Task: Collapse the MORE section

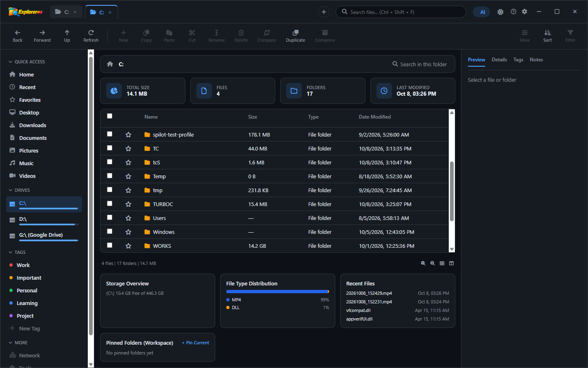Action: click(x=11, y=343)
